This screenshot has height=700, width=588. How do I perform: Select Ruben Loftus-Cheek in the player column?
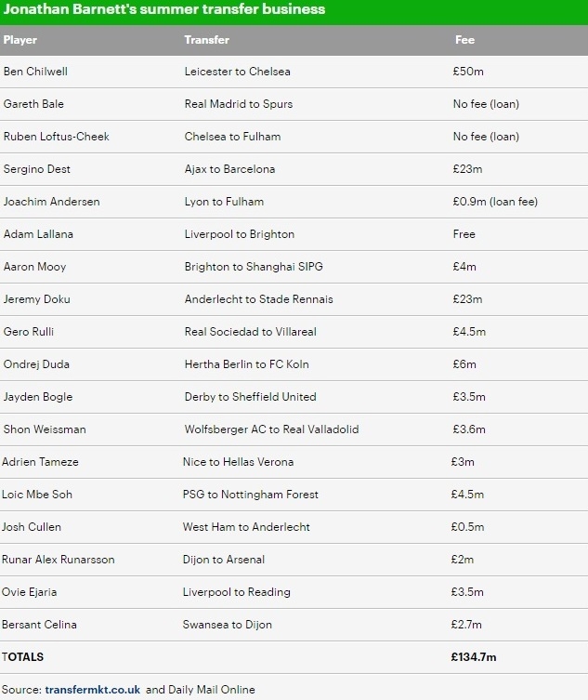pyautogui.click(x=57, y=137)
